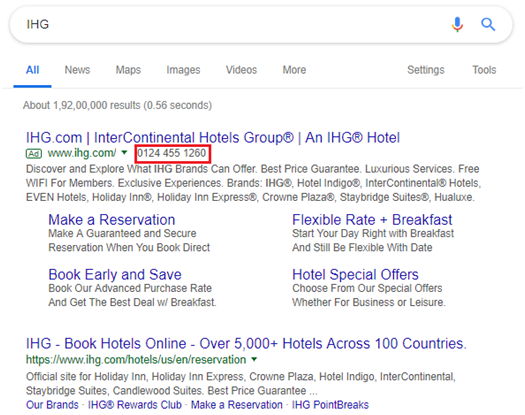Viewport: 525px width, 415px height.
Task: Open the IHG® Rewards Club sublink
Action: (x=135, y=405)
